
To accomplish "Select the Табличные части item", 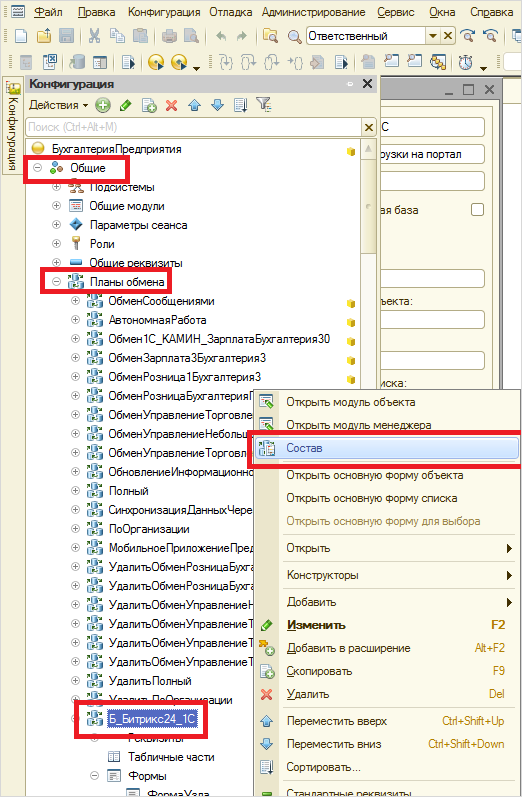I will click(x=171, y=757).
